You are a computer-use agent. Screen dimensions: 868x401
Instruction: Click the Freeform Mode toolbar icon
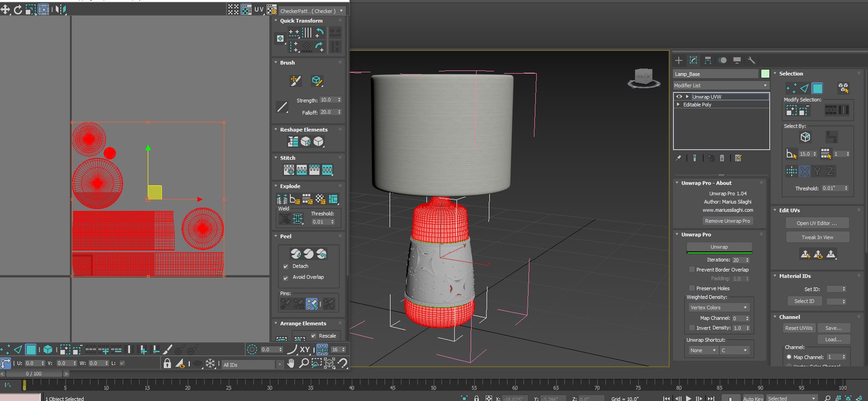point(43,9)
